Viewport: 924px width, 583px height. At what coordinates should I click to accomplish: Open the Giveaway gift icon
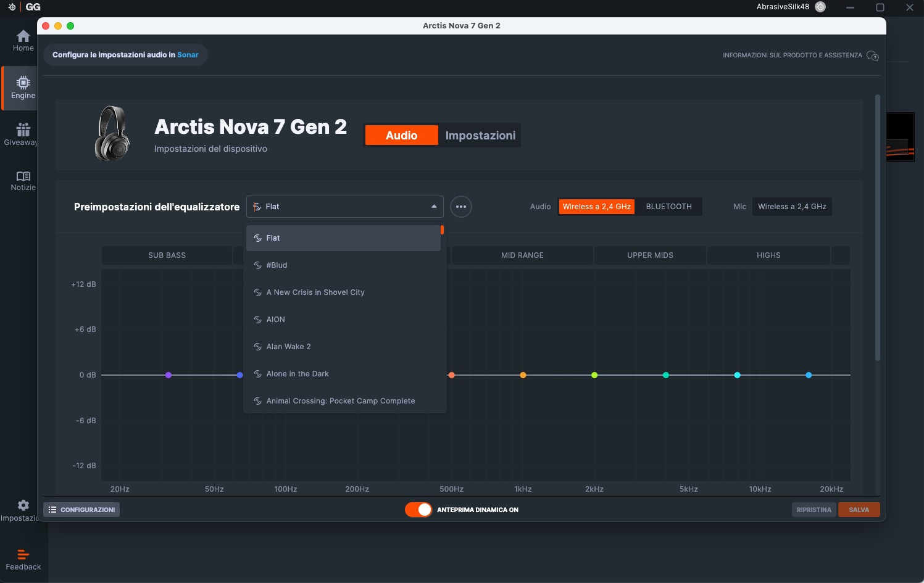pos(23,130)
